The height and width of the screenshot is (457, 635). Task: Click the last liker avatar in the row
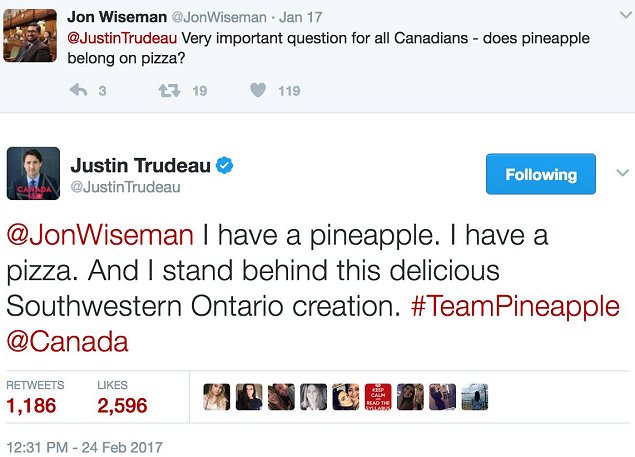(x=474, y=397)
